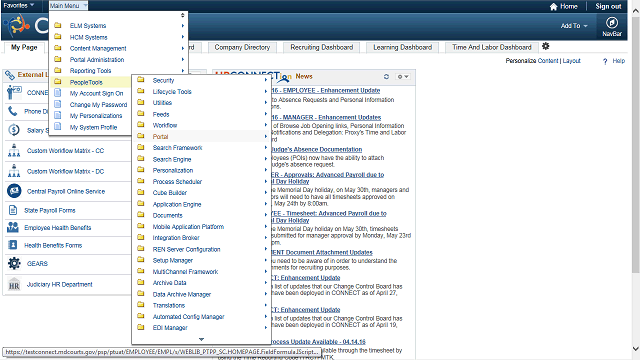Click the ELM Systems folder icon

pyautogui.click(x=58, y=25)
